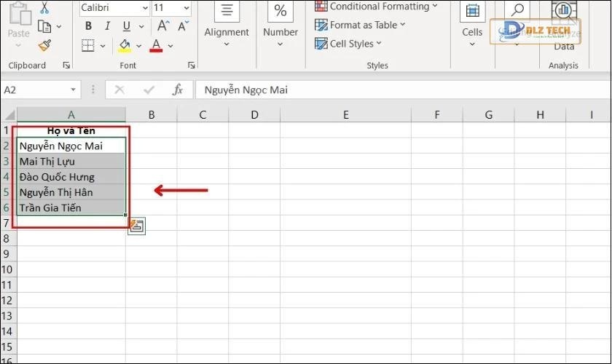
Task: Select row 1 header
Action: [x=7, y=130]
